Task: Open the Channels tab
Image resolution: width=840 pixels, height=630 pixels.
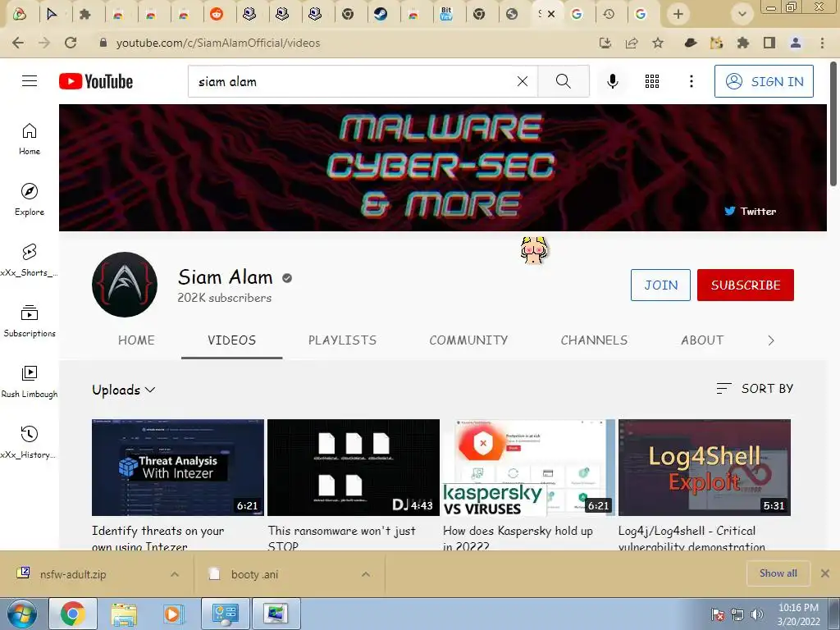Action: (x=594, y=340)
